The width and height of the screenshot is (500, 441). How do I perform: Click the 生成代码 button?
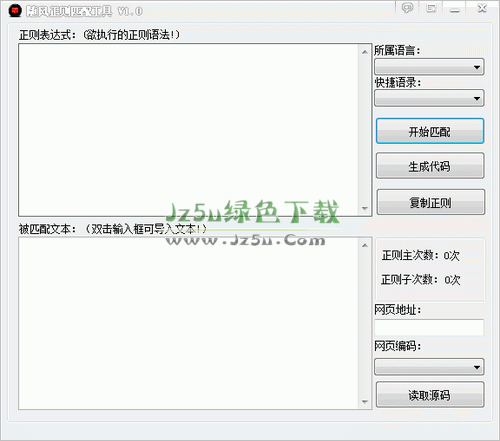(x=430, y=166)
